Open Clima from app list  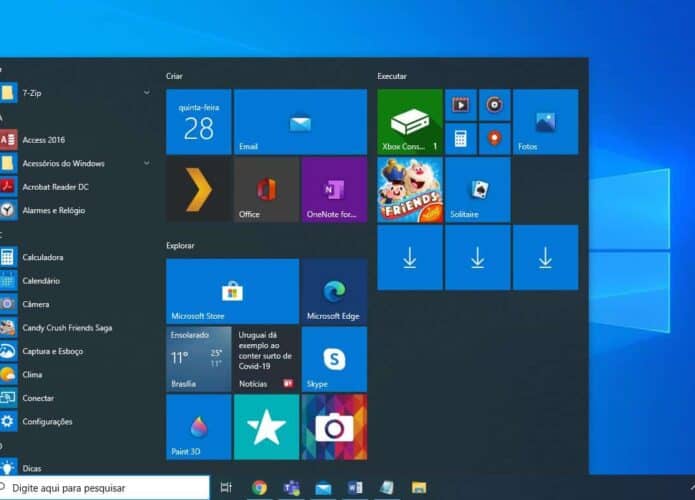(x=75, y=375)
